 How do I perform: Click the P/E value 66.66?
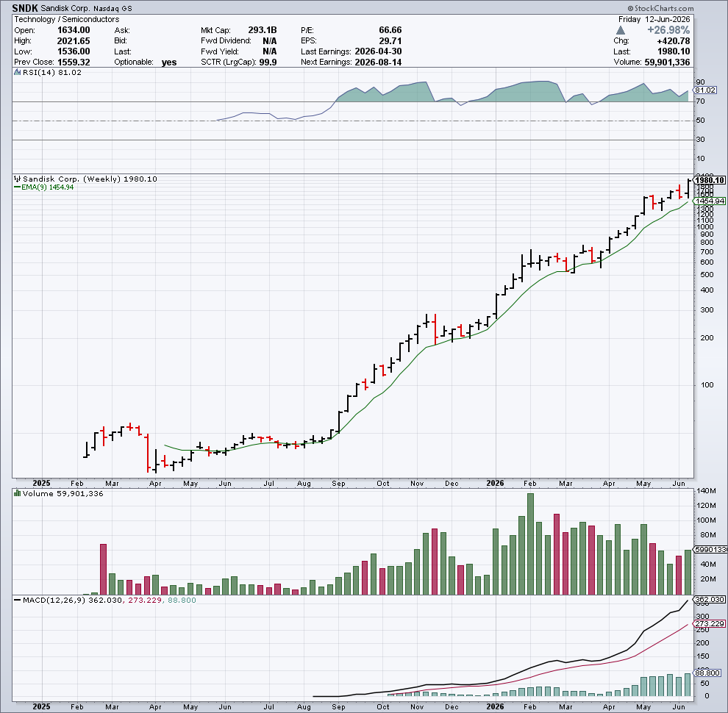pyautogui.click(x=390, y=30)
